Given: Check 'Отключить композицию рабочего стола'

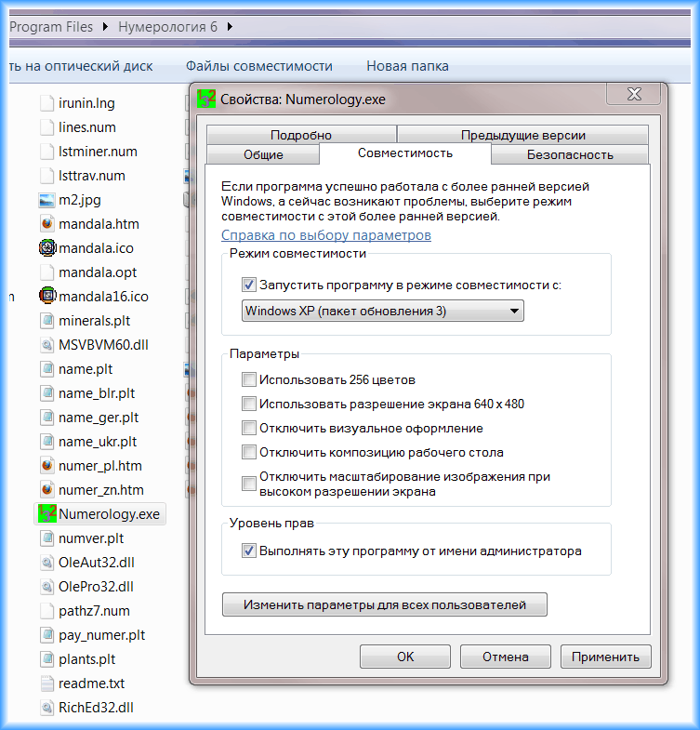Looking at the screenshot, I should tap(249, 452).
